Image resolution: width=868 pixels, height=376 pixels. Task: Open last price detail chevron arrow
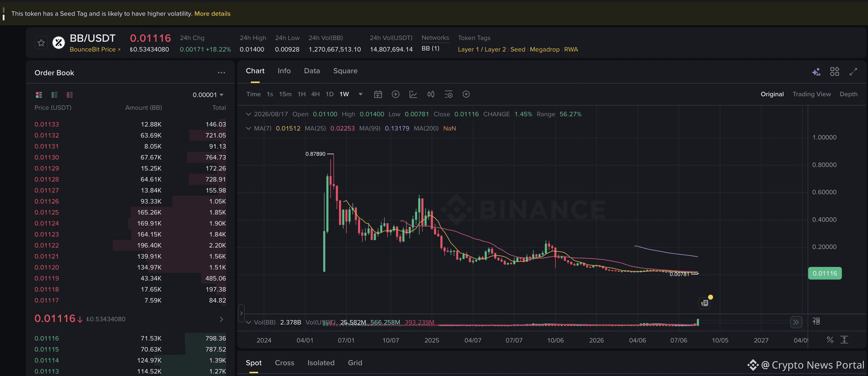click(221, 319)
